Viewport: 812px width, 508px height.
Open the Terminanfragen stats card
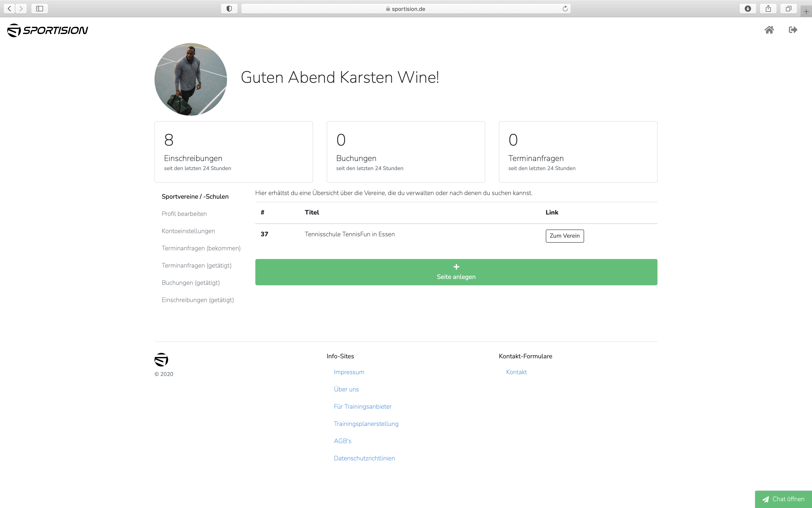tap(578, 152)
